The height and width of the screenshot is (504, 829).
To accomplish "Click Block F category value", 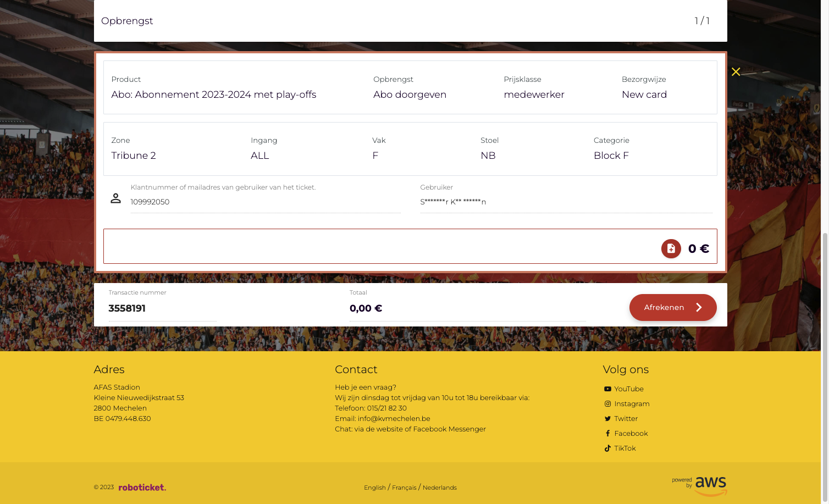I will [611, 156].
